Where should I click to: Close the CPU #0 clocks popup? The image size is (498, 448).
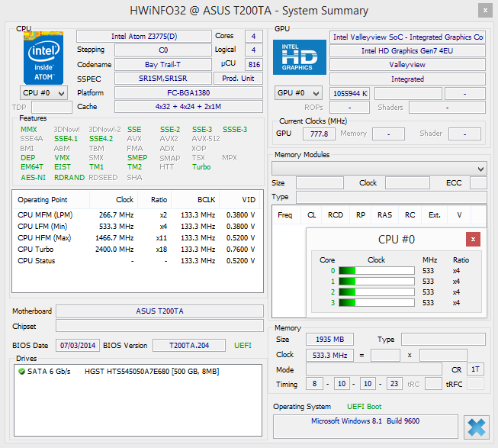(473, 239)
